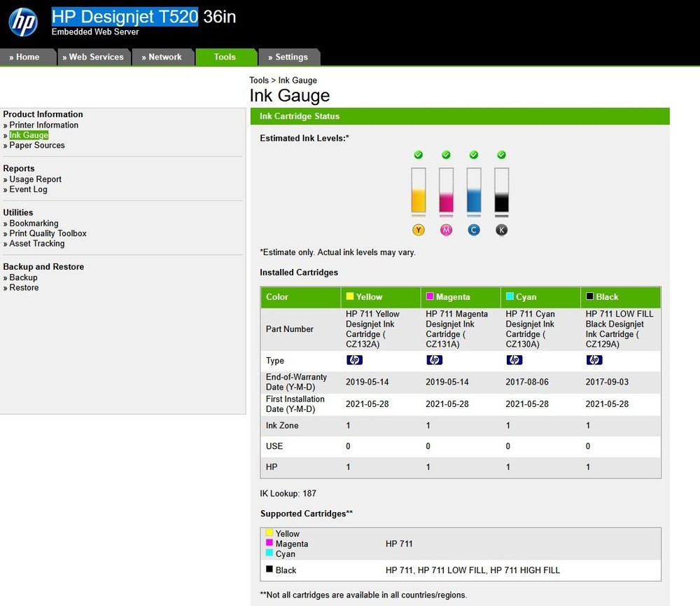The height and width of the screenshot is (606, 700).
Task: Click the magenta swatch in Magenta header
Action: click(430, 296)
